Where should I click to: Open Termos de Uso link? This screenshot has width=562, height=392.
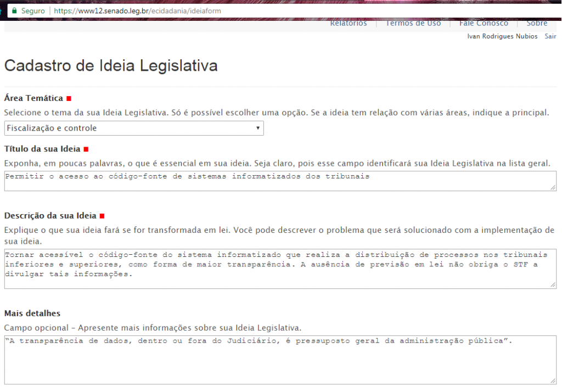413,23
